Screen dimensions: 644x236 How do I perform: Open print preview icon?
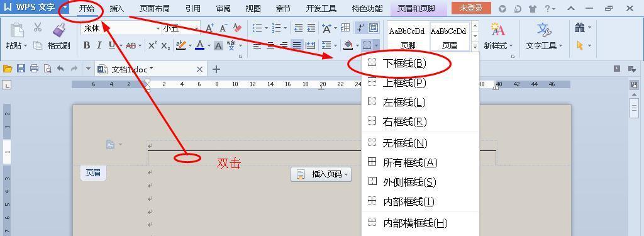pyautogui.click(x=47, y=69)
